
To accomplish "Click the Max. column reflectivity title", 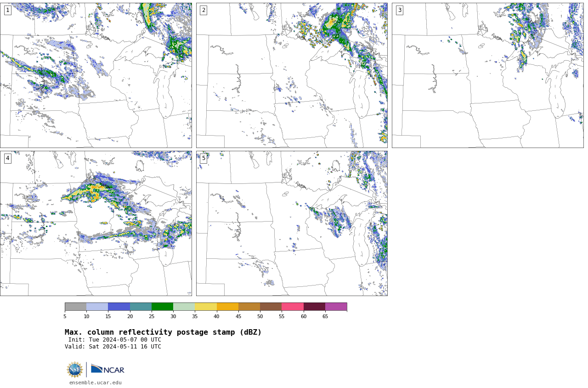I will (x=163, y=332).
